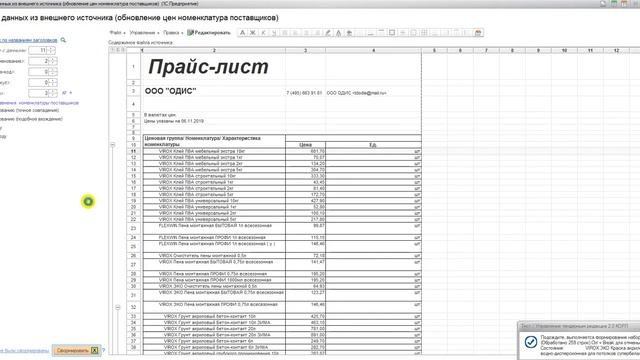Image resolution: width=640 pixels, height=360 pixels.
Task: Open the link about header names
Action: click(x=29, y=40)
